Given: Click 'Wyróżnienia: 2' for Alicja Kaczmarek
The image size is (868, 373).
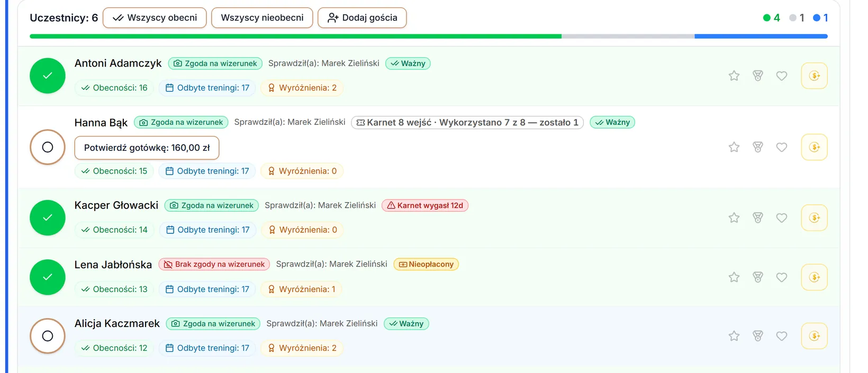Looking at the screenshot, I should [302, 348].
